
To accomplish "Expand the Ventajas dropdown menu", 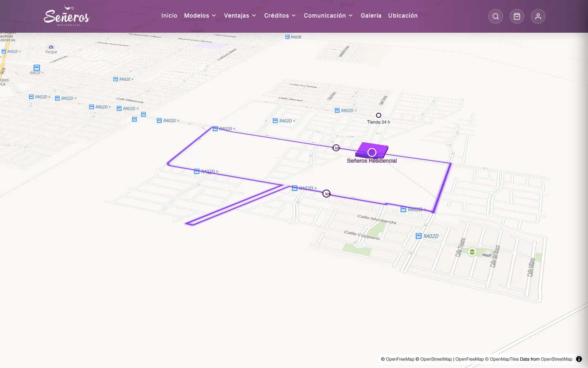I will [240, 16].
